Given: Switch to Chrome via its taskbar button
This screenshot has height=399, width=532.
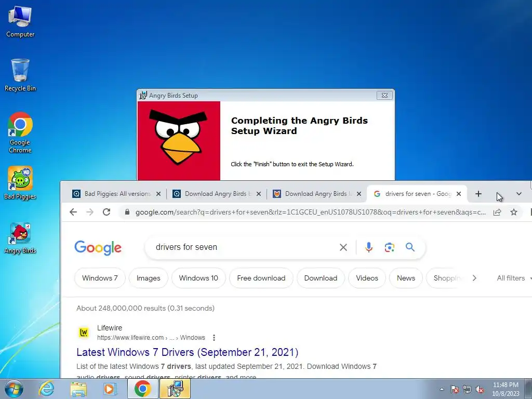Looking at the screenshot, I should [x=142, y=389].
